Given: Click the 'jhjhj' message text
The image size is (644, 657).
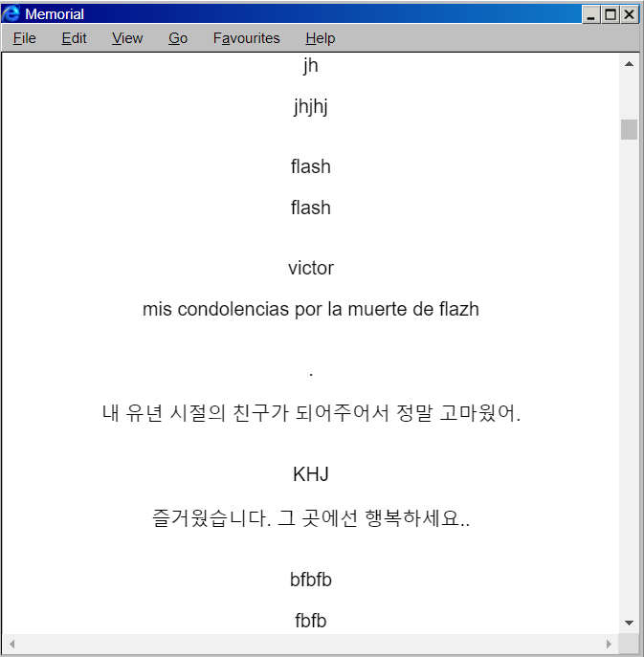Looking at the screenshot, I should [x=311, y=107].
